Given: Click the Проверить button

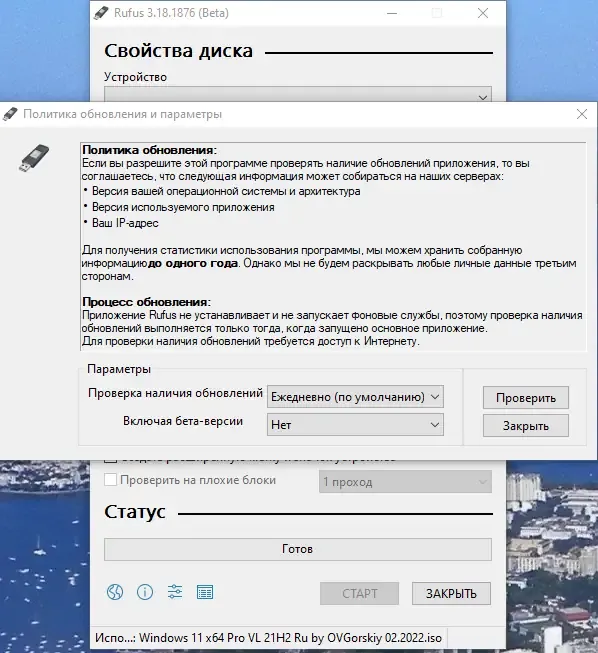Looking at the screenshot, I should coord(526,398).
